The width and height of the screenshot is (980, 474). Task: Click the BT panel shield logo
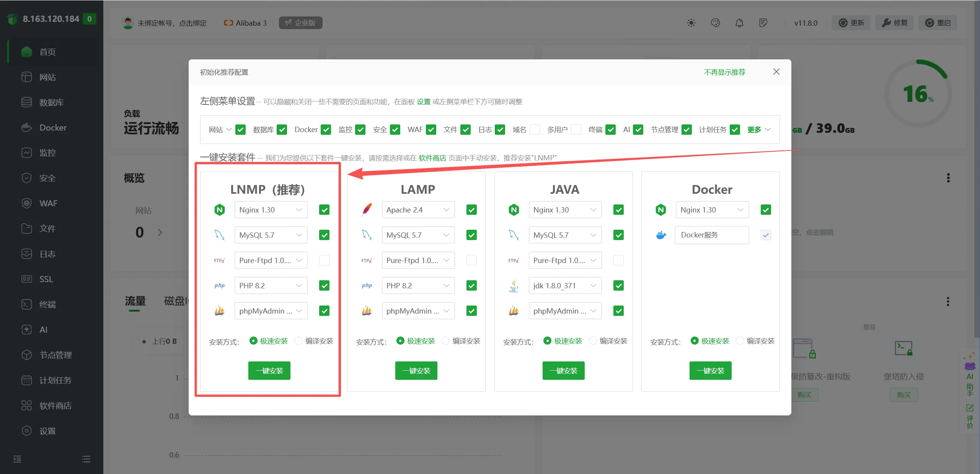point(13,19)
